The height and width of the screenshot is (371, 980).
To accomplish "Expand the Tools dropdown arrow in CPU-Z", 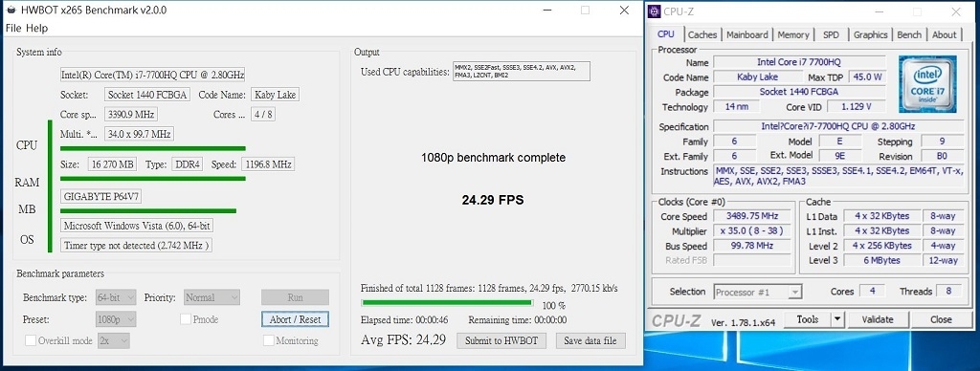I will 837,319.
